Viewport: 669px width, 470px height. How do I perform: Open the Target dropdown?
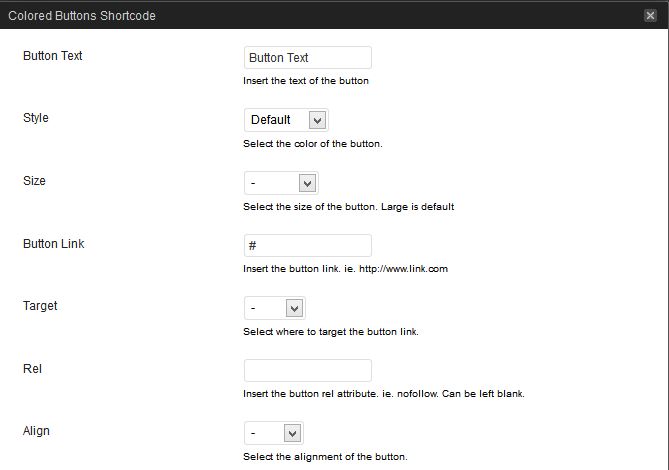(x=275, y=308)
